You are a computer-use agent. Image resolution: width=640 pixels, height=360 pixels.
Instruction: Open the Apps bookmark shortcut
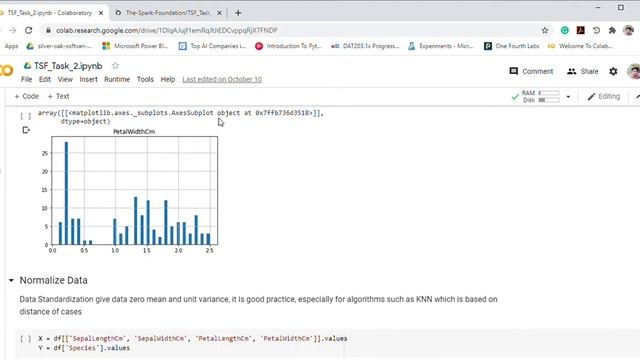coord(11,46)
